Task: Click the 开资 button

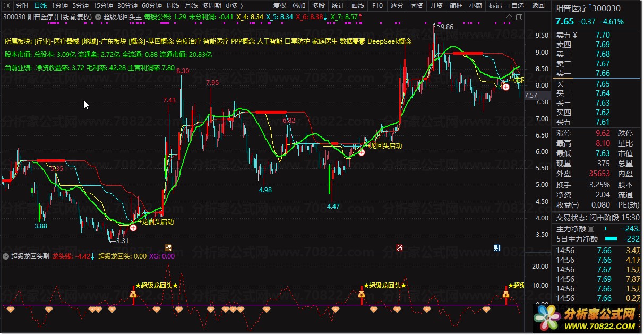Action: point(436,6)
